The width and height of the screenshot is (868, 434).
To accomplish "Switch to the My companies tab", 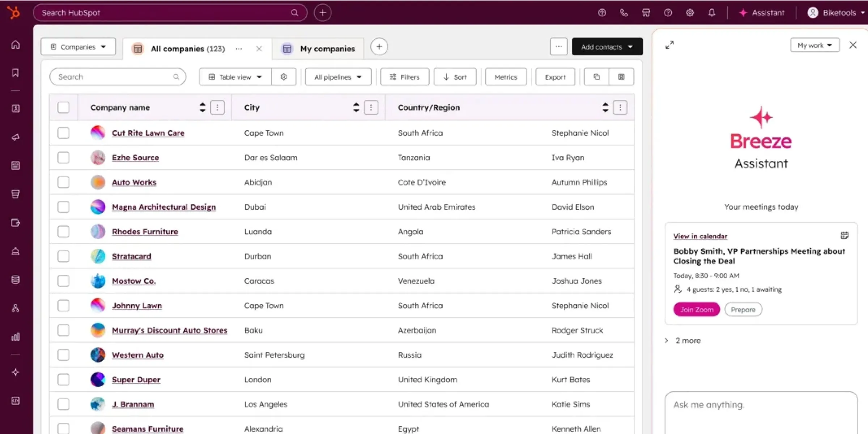I will click(327, 48).
